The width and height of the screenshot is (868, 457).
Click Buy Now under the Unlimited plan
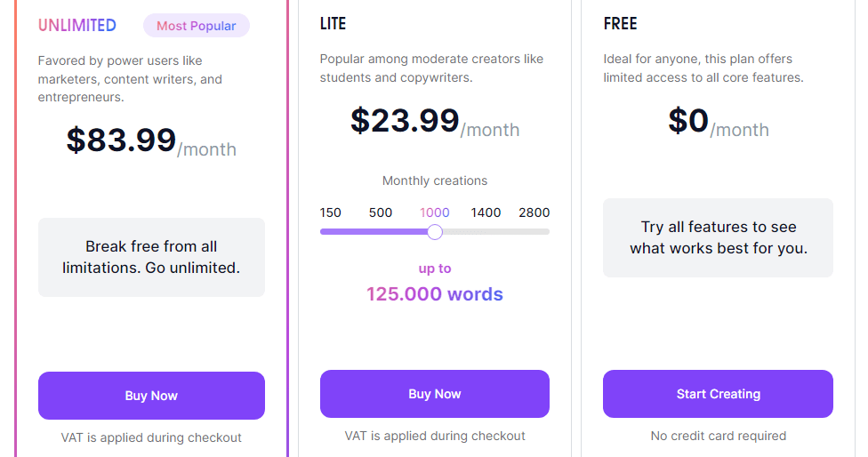tap(151, 396)
